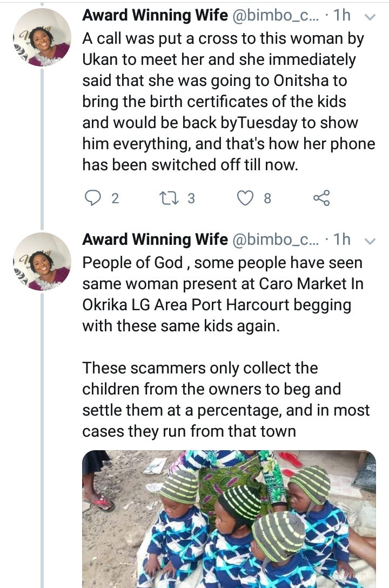Open the second tweet's dropdown arrow
Screen dimensions: 389x588
click(x=371, y=241)
